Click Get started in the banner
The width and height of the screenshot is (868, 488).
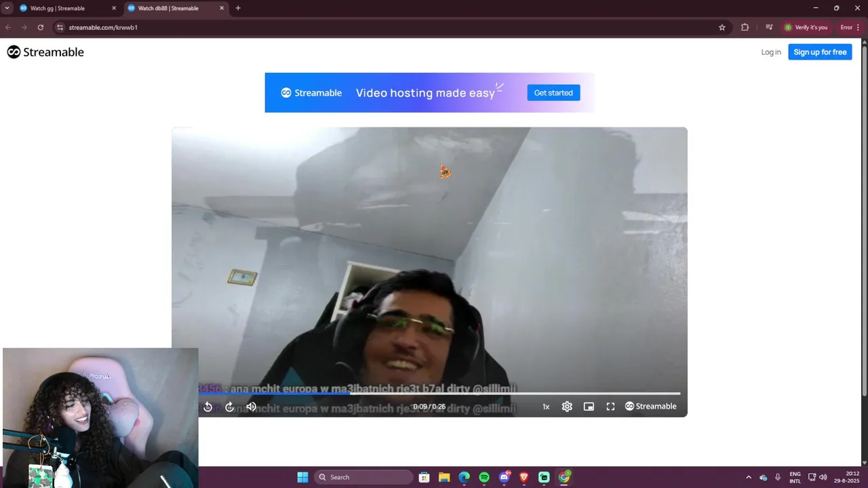(553, 93)
